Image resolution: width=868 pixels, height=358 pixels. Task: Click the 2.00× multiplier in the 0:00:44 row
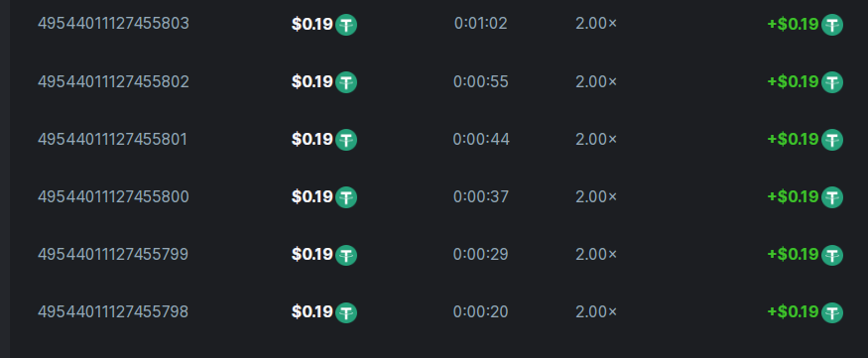tap(596, 140)
